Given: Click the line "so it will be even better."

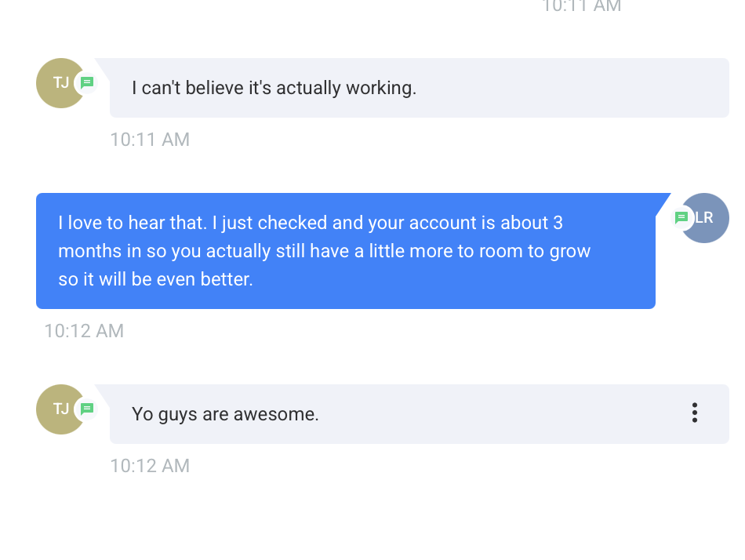Looking at the screenshot, I should [155, 279].
